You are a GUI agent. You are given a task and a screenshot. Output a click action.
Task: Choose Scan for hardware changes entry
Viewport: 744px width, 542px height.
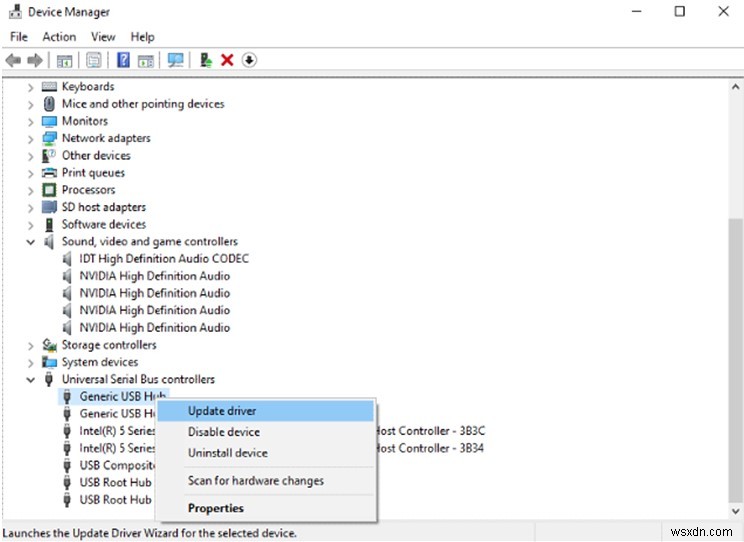point(266,481)
